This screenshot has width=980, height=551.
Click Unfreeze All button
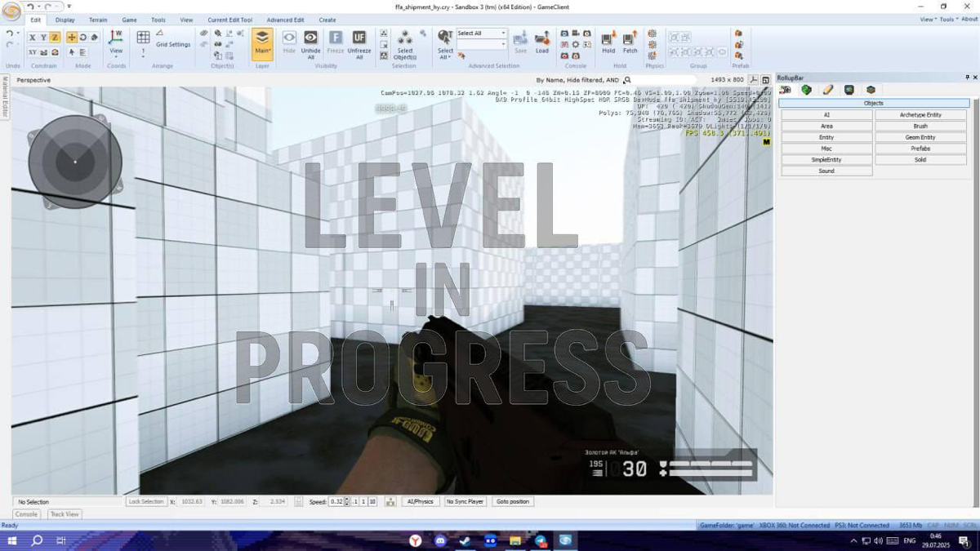[x=359, y=43]
